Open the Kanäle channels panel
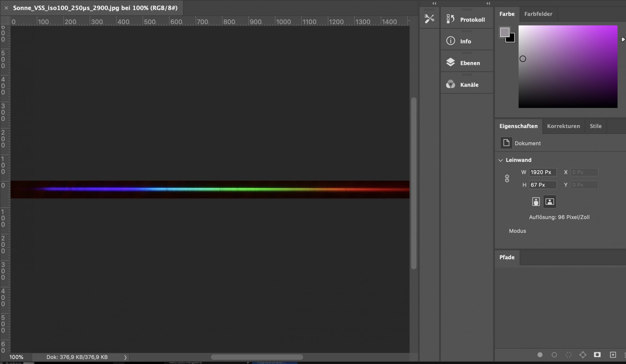Image resolution: width=626 pixels, height=364 pixels. [x=467, y=84]
